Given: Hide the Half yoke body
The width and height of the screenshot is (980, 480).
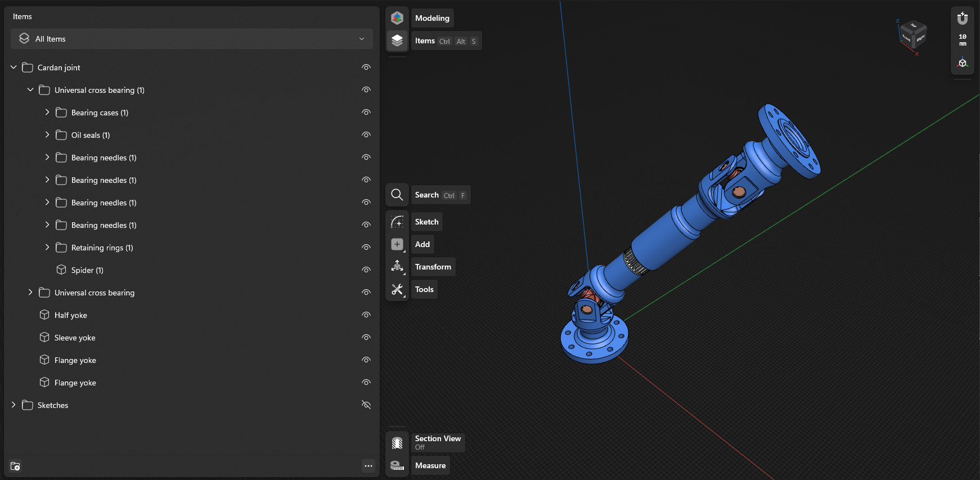Looking at the screenshot, I should click(x=366, y=315).
